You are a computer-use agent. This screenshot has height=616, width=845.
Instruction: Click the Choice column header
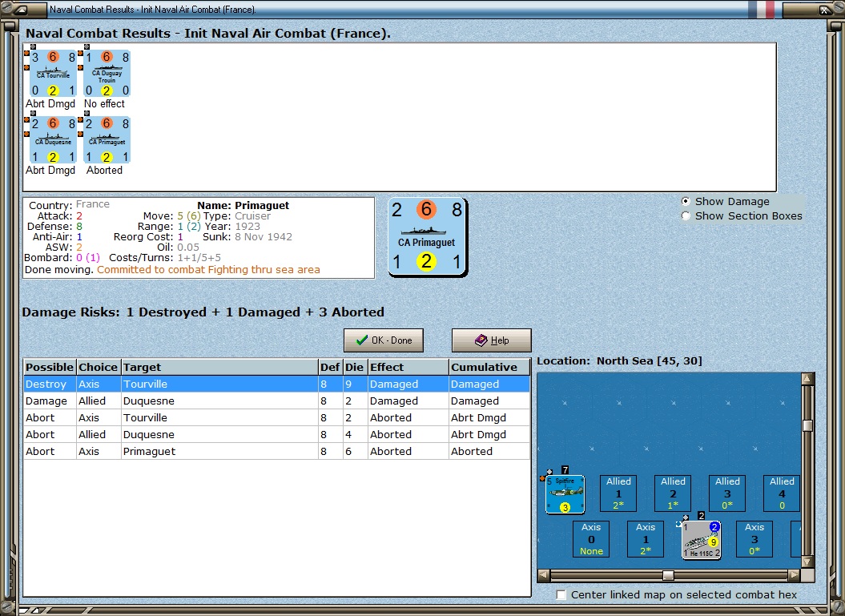tap(98, 367)
